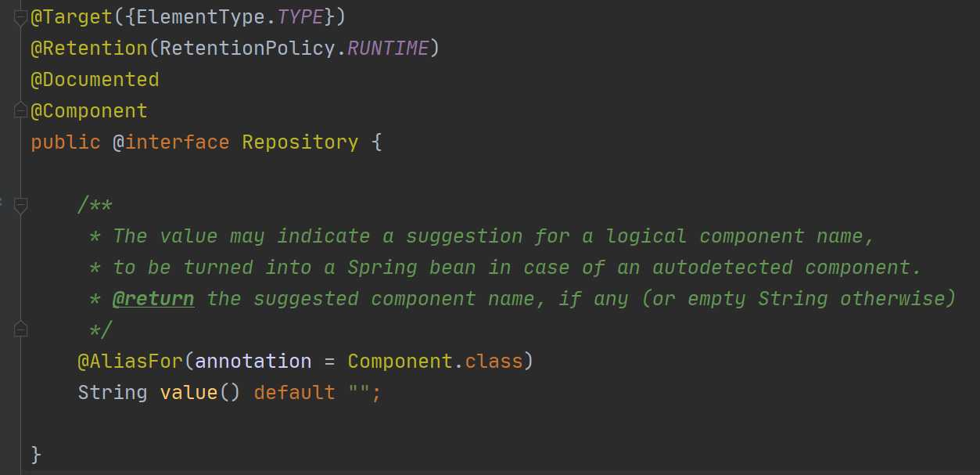Click the RUNTIME constant
This screenshot has height=475, width=980.
pyautogui.click(x=388, y=49)
